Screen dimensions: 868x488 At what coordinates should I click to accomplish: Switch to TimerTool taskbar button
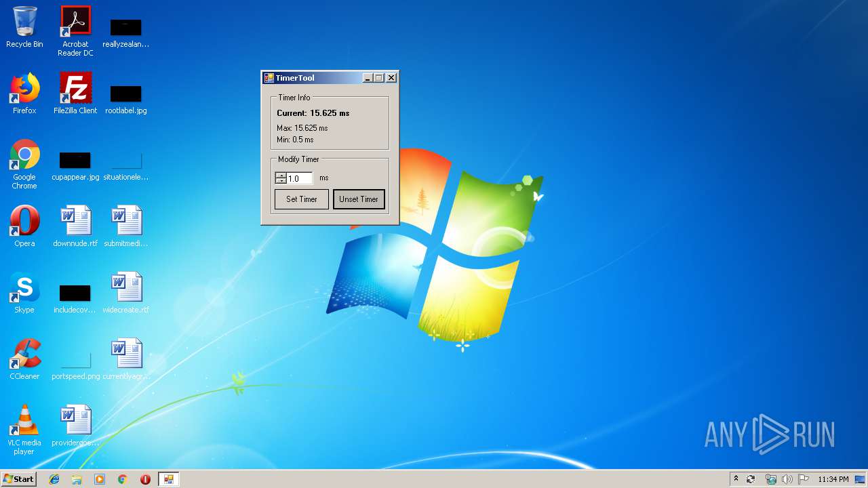click(x=168, y=479)
